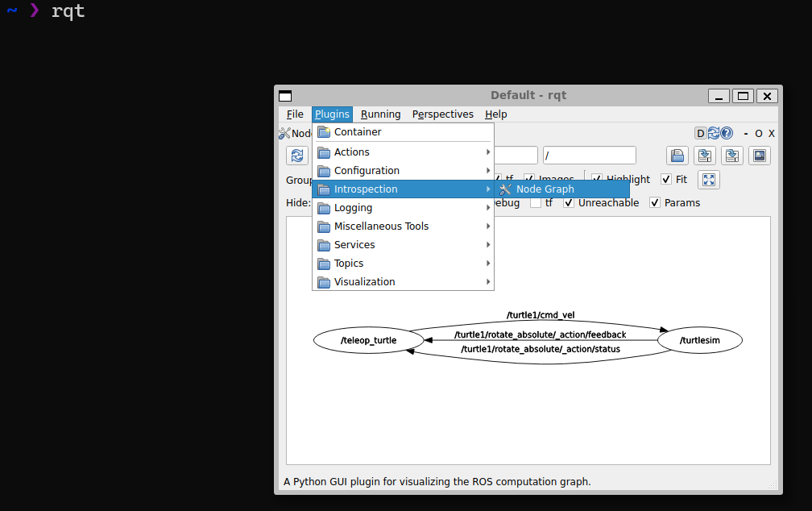This screenshot has height=511, width=812.
Task: Expand the Miscellaneous Tools submenu
Action: pos(403,226)
